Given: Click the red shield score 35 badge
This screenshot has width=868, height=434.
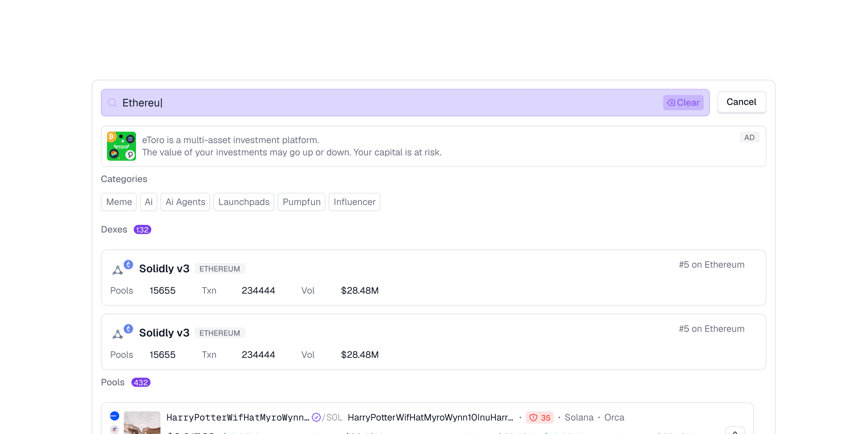Looking at the screenshot, I should click(x=540, y=418).
